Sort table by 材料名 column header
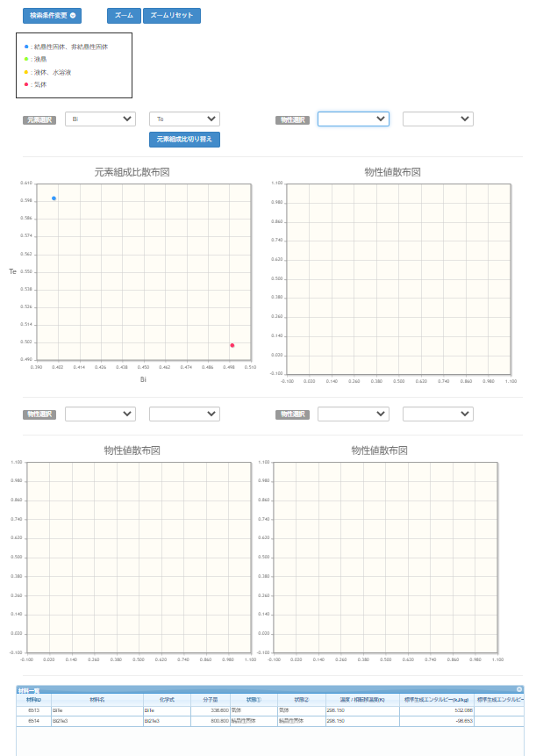This screenshot has height=756, width=536. click(x=96, y=700)
